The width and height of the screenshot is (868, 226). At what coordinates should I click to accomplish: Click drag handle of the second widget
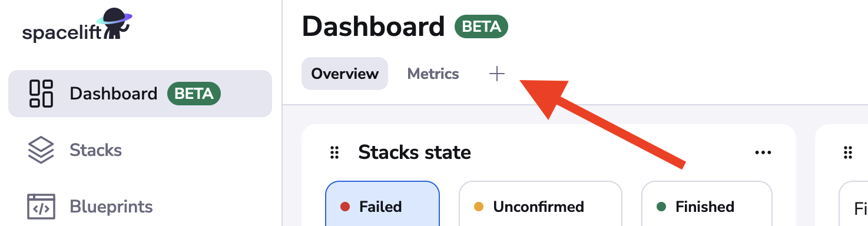coord(848,153)
